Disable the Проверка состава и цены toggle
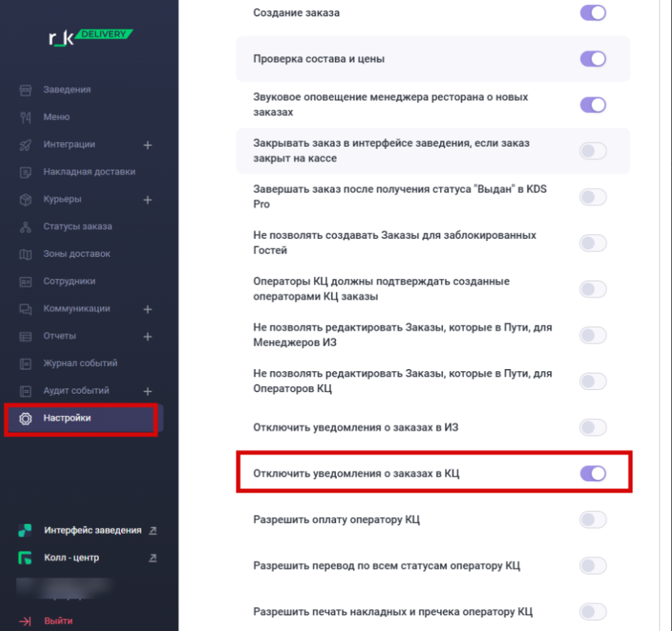The width and height of the screenshot is (672, 631). pos(593,58)
